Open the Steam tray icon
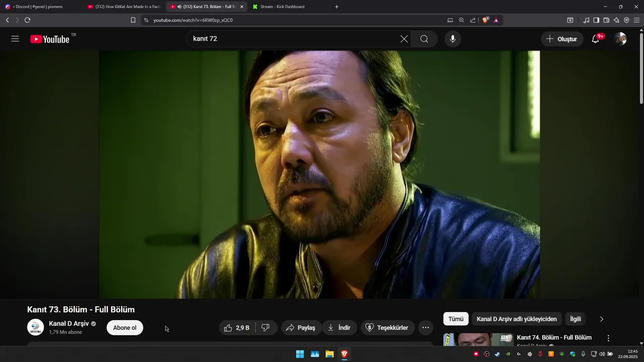The height and width of the screenshot is (362, 644). 497,354
